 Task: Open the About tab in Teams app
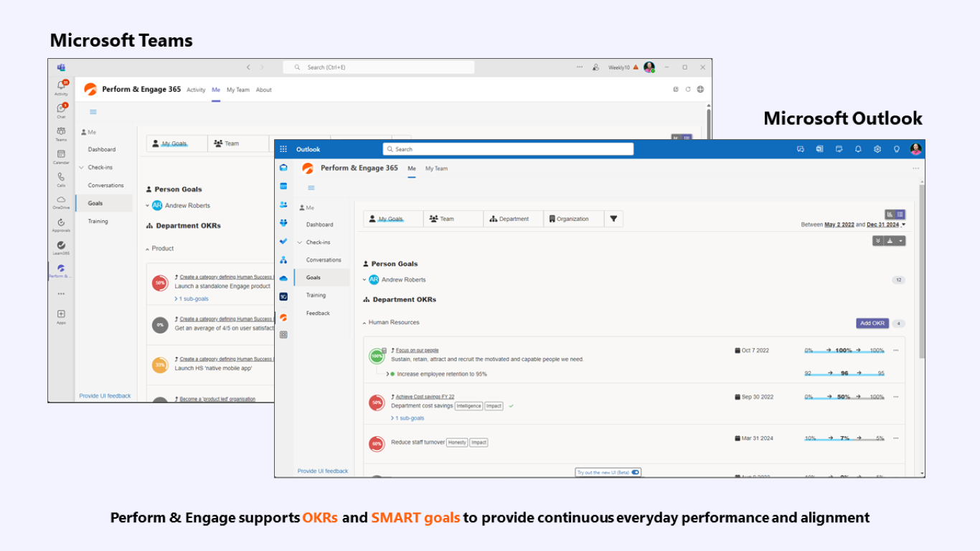pyautogui.click(x=264, y=90)
